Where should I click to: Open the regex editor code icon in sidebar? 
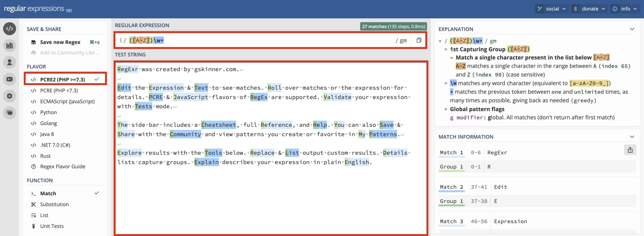[10, 29]
